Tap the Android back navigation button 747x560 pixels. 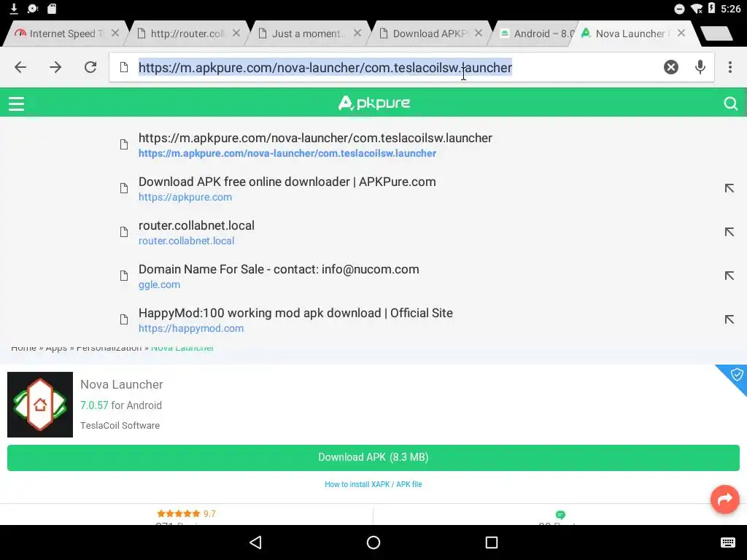[256, 542]
